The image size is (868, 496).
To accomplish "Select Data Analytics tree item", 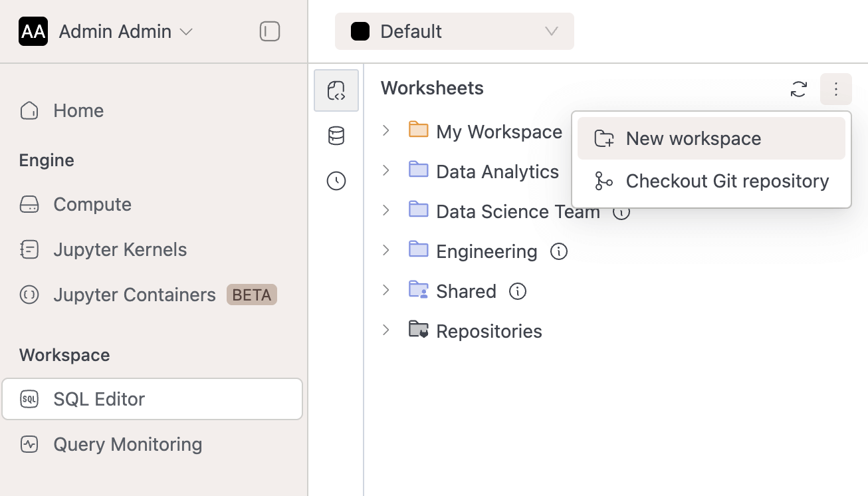I will click(x=497, y=172).
